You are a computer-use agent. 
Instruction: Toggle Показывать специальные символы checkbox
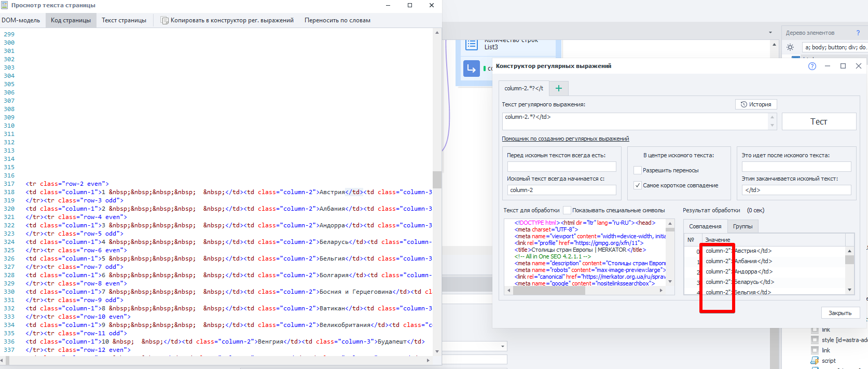point(567,210)
